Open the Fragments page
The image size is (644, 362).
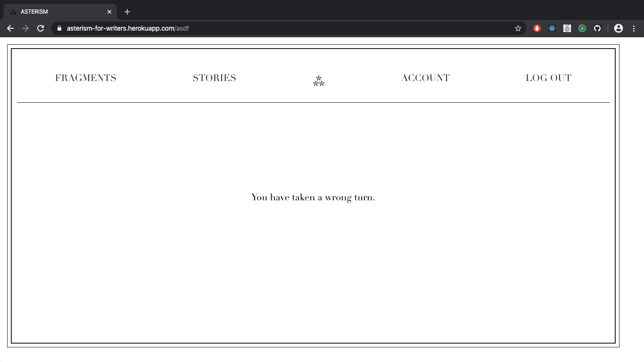86,78
